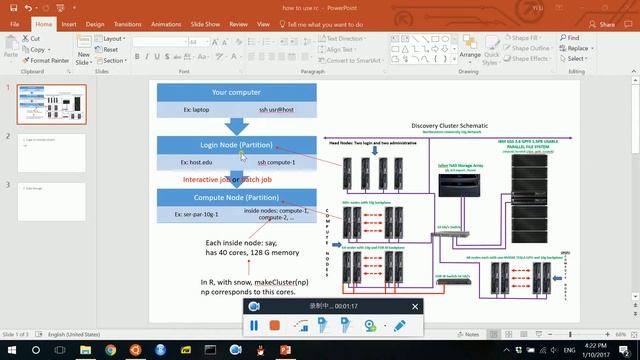This screenshot has width=640, height=360.
Task: Select slide 1 thumbnail
Action: pyautogui.click(x=52, y=104)
